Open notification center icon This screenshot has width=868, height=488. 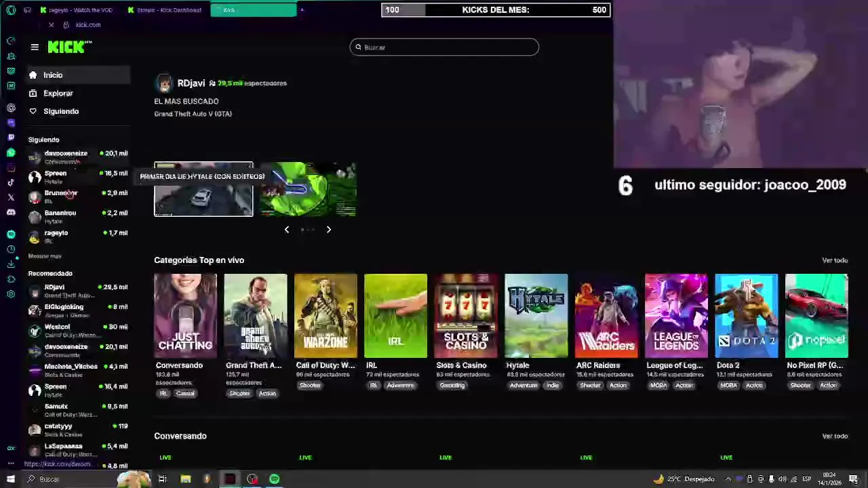(x=853, y=479)
